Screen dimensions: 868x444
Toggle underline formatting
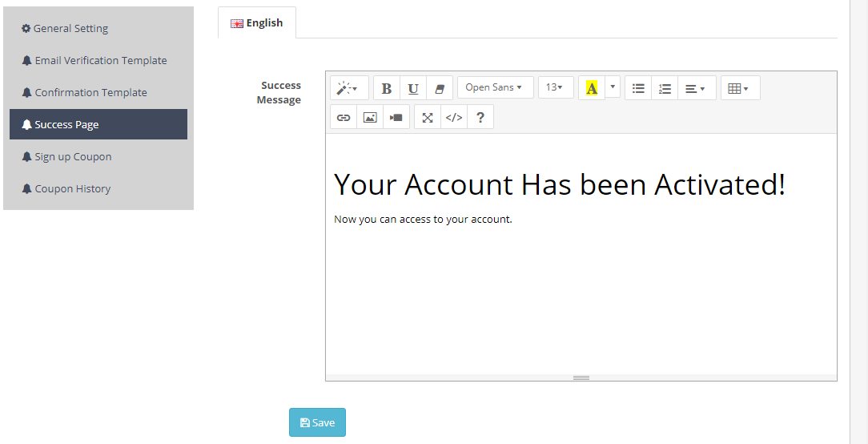point(413,88)
